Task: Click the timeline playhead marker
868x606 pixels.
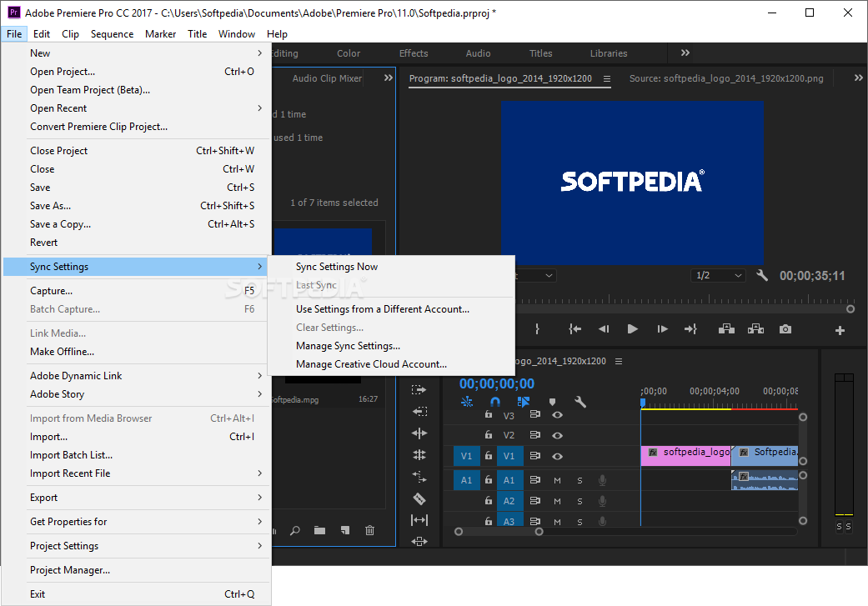Action: click(x=643, y=403)
